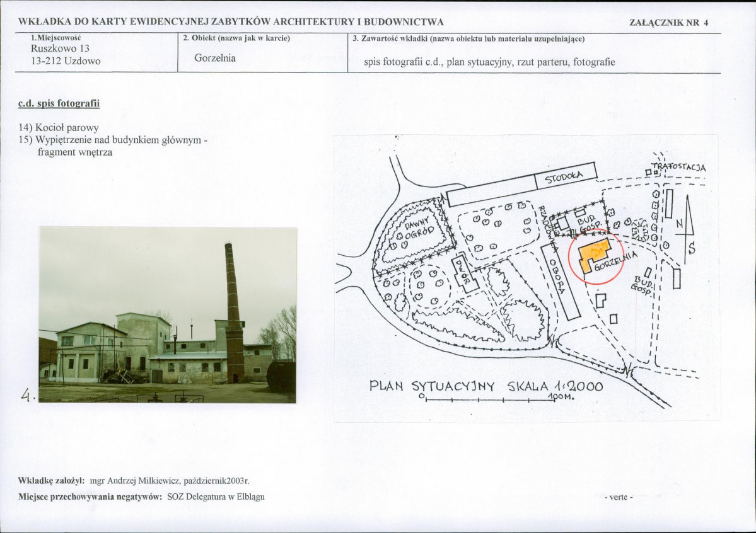This screenshot has width=756, height=533.
Task: Click the handwritten number '4.' beside photo
Action: point(28,396)
